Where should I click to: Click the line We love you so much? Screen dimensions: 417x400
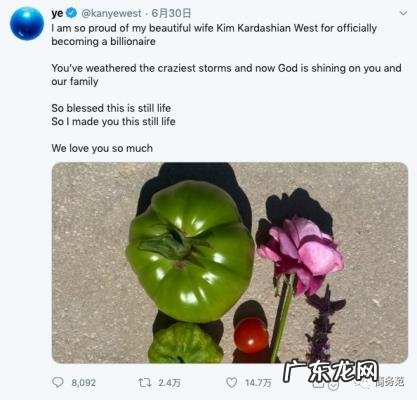[102, 148]
